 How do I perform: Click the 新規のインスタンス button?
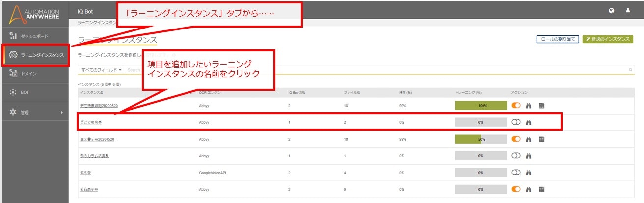click(x=608, y=39)
